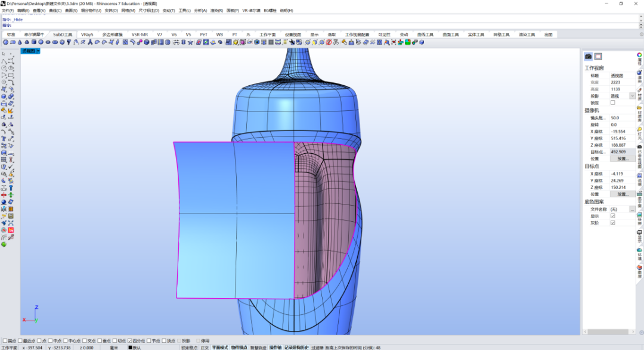Enable the 交点 osnap checkbox

click(85, 340)
